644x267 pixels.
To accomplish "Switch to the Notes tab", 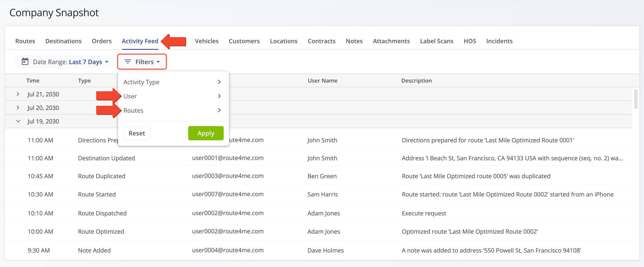I will (354, 41).
